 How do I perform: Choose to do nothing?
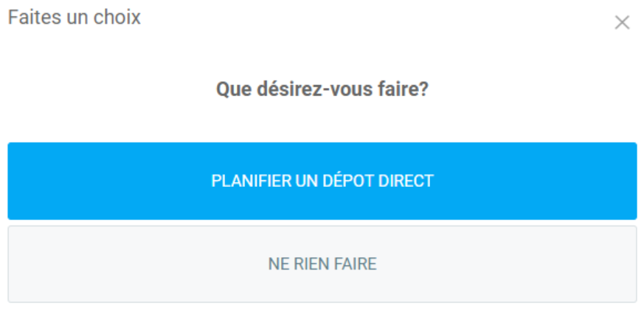point(322,264)
